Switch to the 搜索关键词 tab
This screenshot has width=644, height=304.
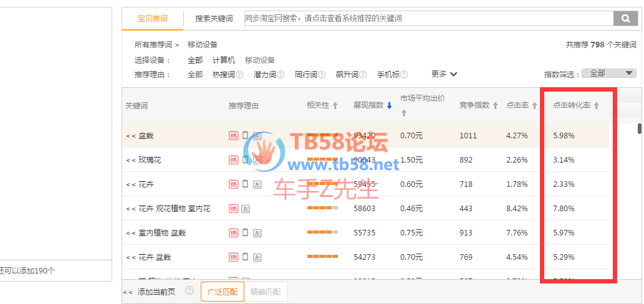(x=214, y=19)
